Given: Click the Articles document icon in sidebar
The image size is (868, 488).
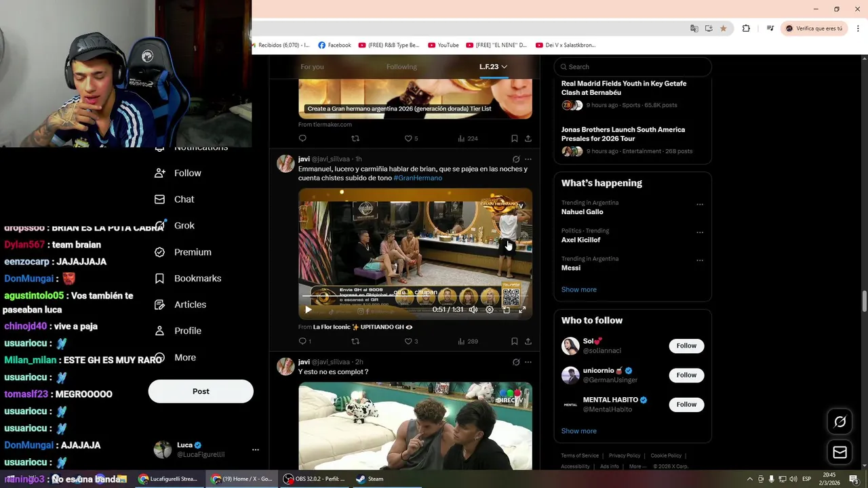Looking at the screenshot, I should (x=159, y=304).
